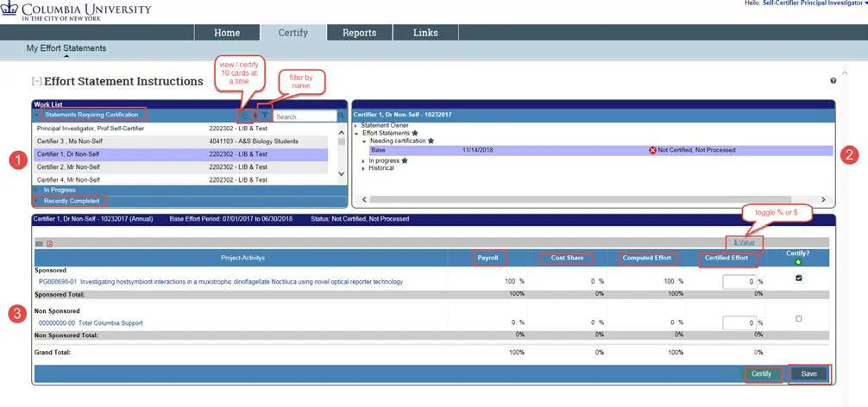Screen dimensions: 868x407
Task: Click the star beside In progress node
Action: (x=404, y=160)
